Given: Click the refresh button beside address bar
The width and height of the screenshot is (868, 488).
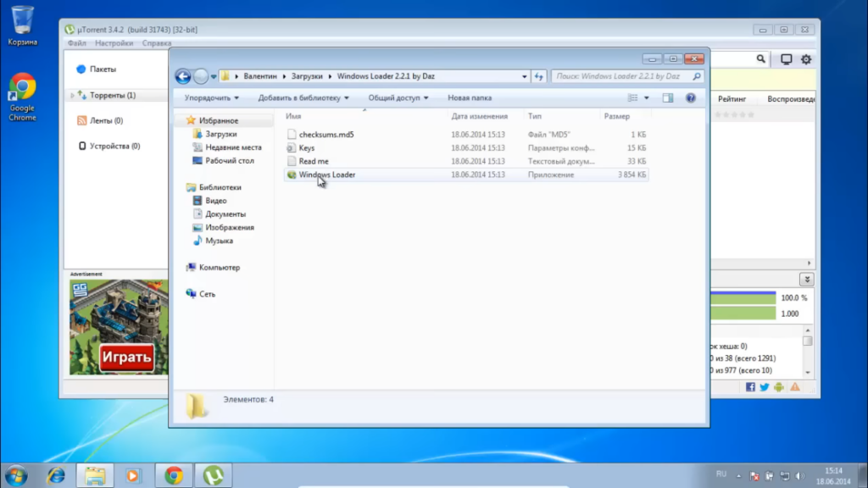Looking at the screenshot, I should pos(538,76).
